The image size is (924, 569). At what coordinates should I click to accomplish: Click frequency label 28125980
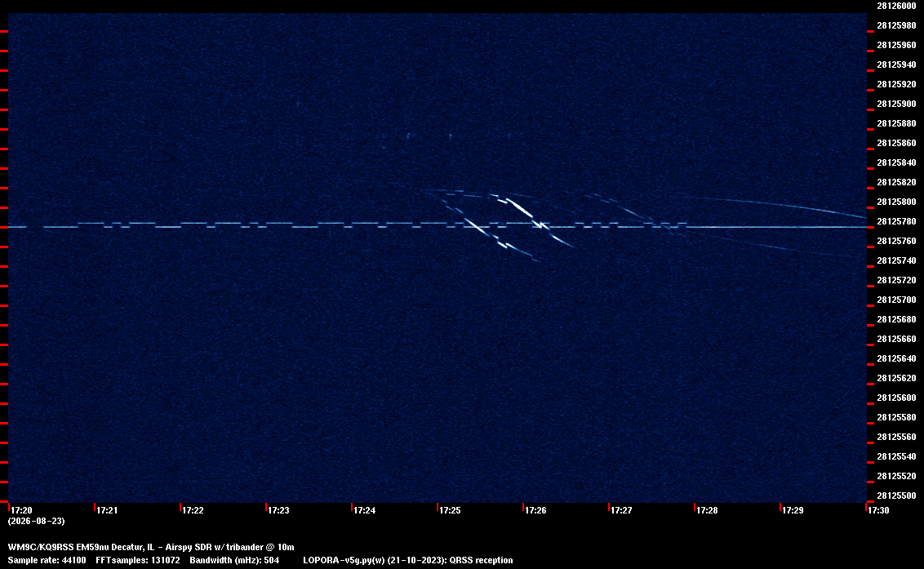click(x=897, y=25)
